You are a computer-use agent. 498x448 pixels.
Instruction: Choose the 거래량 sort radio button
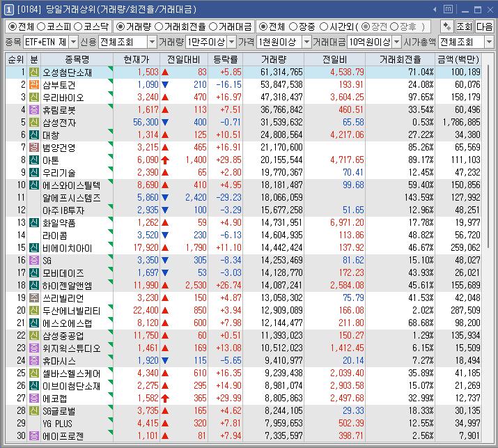(x=120, y=26)
